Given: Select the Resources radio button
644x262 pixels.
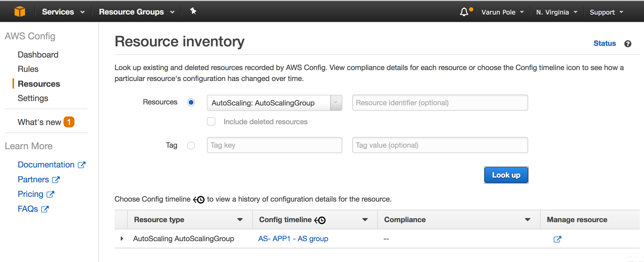Looking at the screenshot, I should click(x=191, y=102).
